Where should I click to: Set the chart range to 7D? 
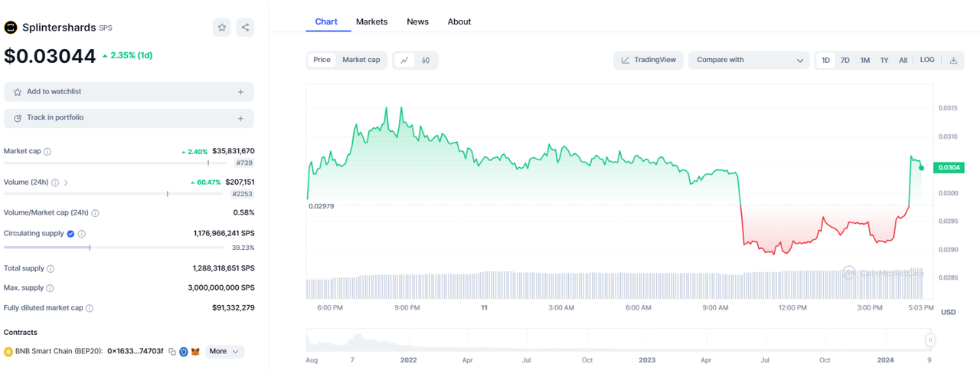click(x=845, y=60)
